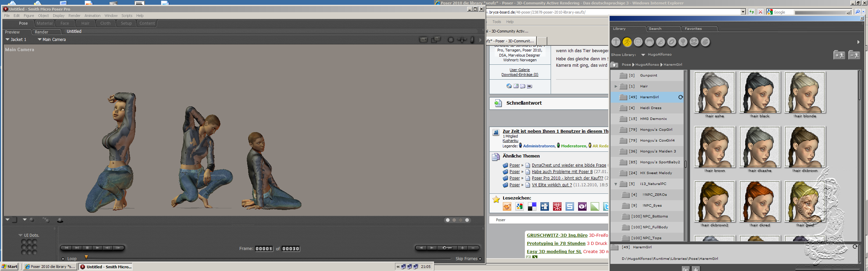Switch to the Search tab in Library
The width and height of the screenshot is (868, 271).
pyautogui.click(x=664, y=29)
